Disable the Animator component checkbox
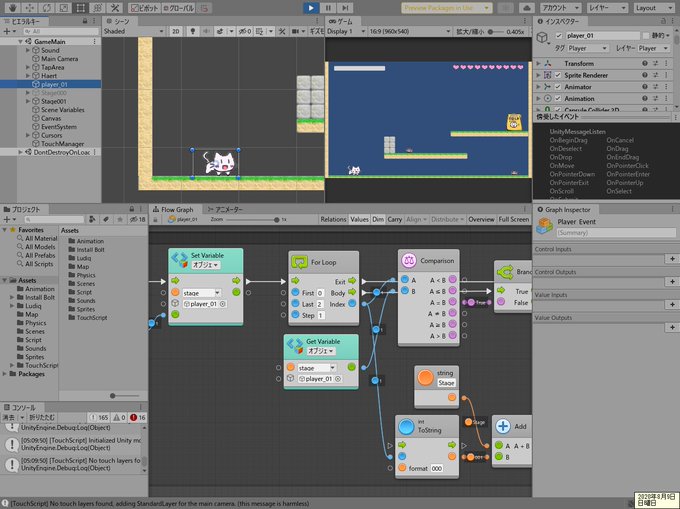This screenshot has width=680, height=509. coord(558,87)
